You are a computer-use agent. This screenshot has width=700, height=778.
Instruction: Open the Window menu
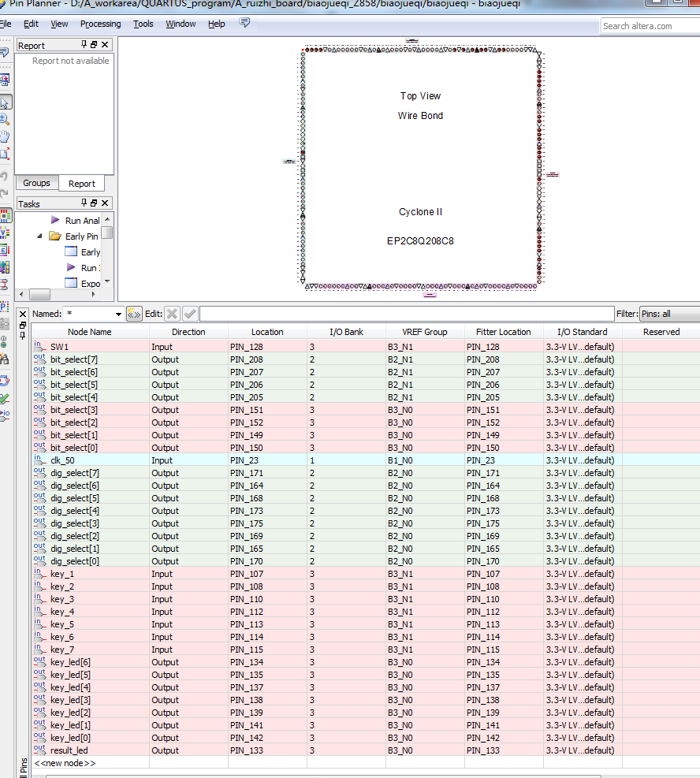181,24
